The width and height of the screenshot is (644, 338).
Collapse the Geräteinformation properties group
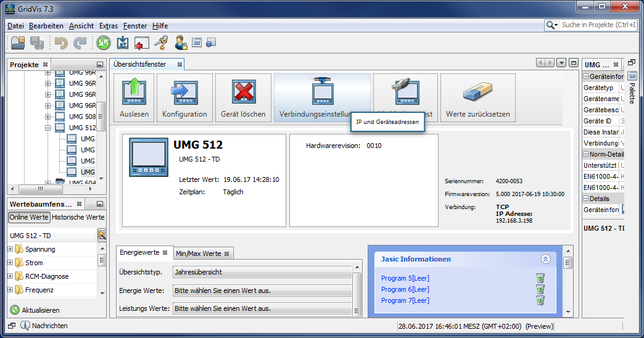(586, 76)
